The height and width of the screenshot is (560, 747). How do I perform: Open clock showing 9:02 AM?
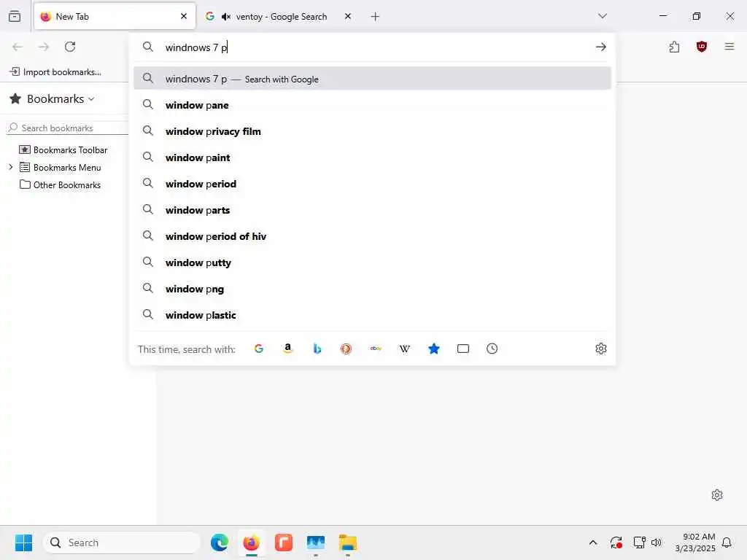695,542
